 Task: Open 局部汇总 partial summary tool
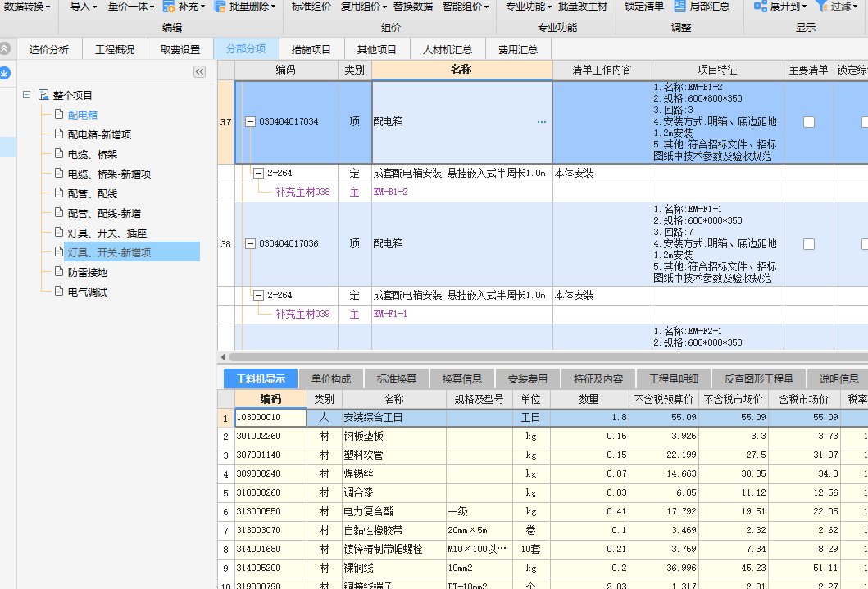tap(702, 7)
